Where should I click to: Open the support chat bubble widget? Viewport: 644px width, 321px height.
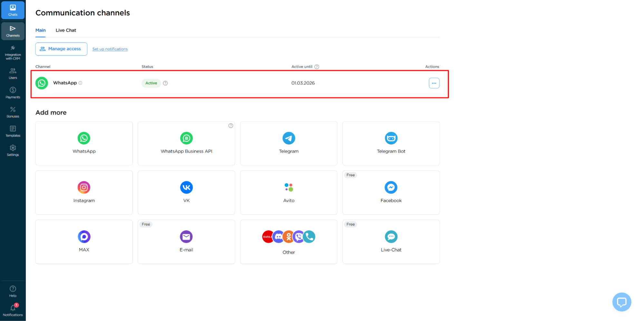[x=621, y=302]
